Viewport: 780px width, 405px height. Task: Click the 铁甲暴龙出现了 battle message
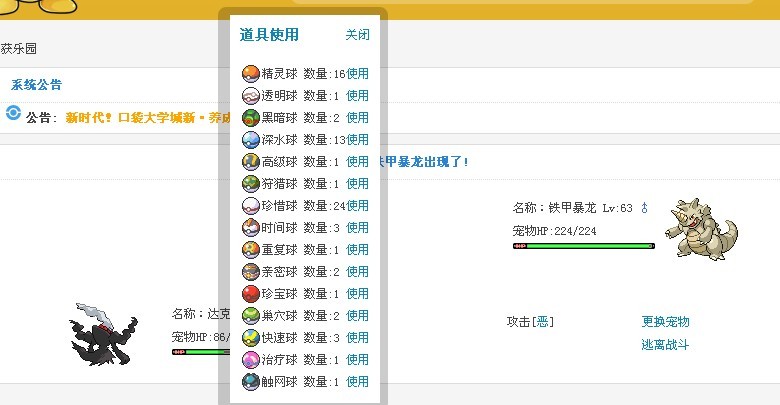(x=424, y=162)
